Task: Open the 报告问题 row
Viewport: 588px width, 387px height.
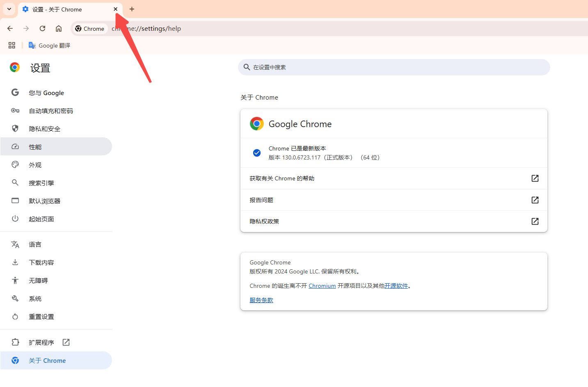Action: (394, 200)
